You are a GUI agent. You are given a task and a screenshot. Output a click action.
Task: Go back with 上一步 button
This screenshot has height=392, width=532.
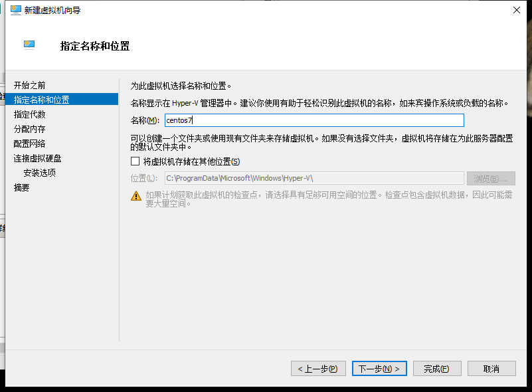click(x=318, y=369)
